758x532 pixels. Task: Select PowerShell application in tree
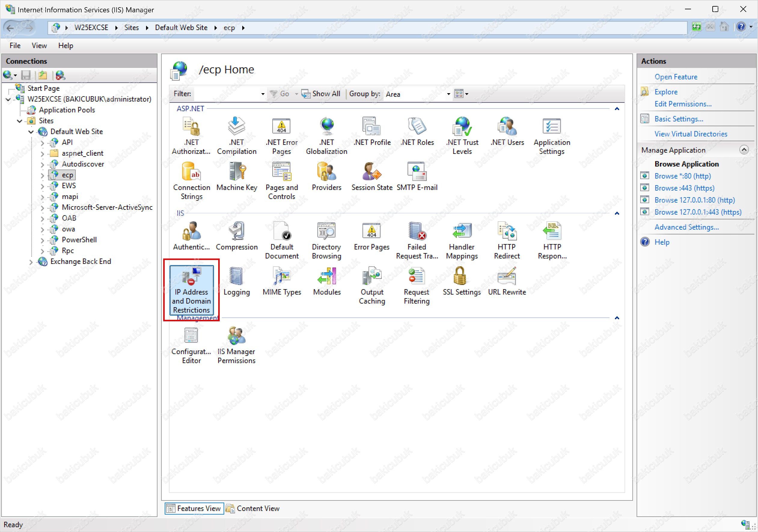79,240
